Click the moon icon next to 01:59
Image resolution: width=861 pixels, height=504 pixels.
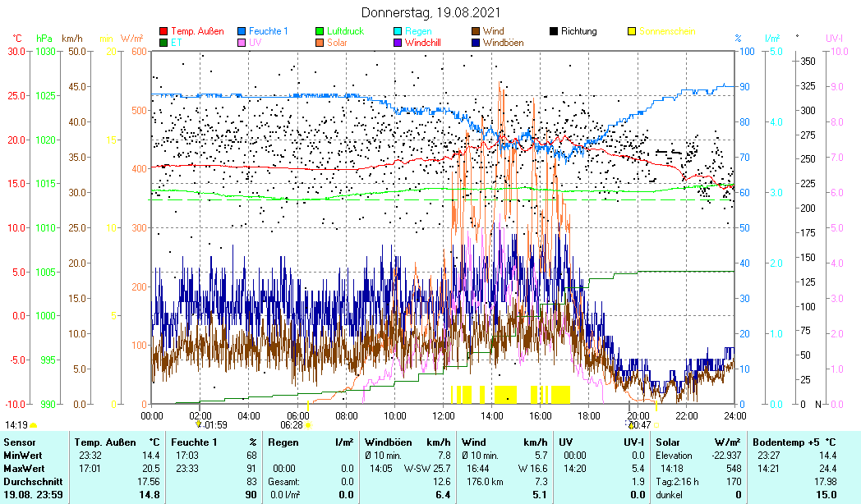(198, 424)
